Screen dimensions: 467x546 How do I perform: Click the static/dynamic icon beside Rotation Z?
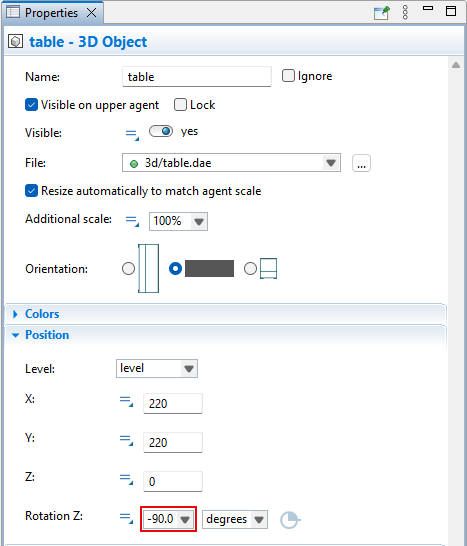pos(126,518)
